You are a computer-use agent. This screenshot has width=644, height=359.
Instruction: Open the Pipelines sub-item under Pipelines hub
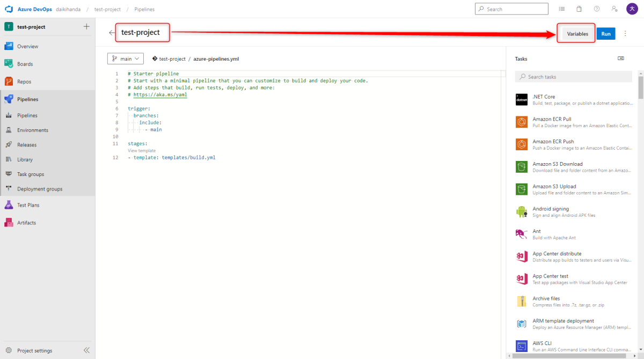point(48,115)
